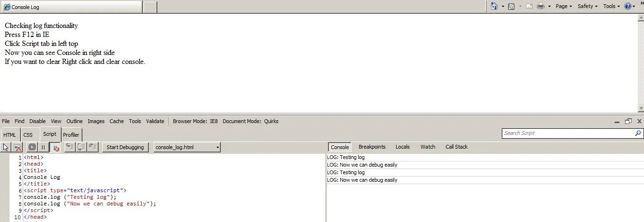644x222 pixels.
Task: Select the Console tab
Action: pyautogui.click(x=340, y=147)
